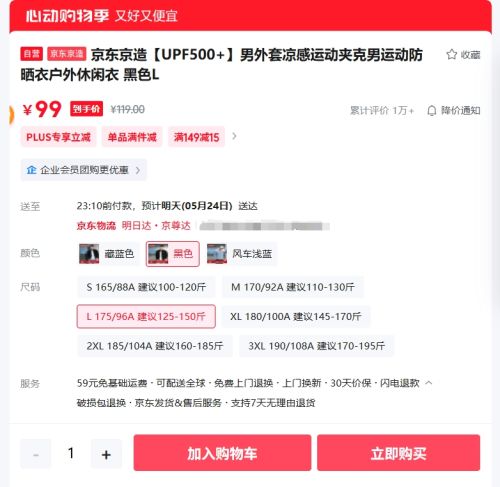This screenshot has width=500, height=487.
Task: Open enterprise member group-buy offer arrow
Action: click(x=138, y=170)
